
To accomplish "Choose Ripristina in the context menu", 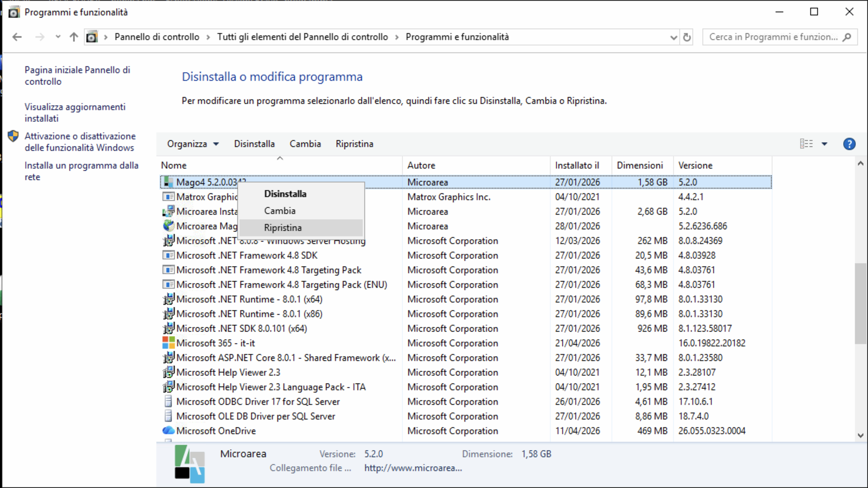I will [x=301, y=228].
